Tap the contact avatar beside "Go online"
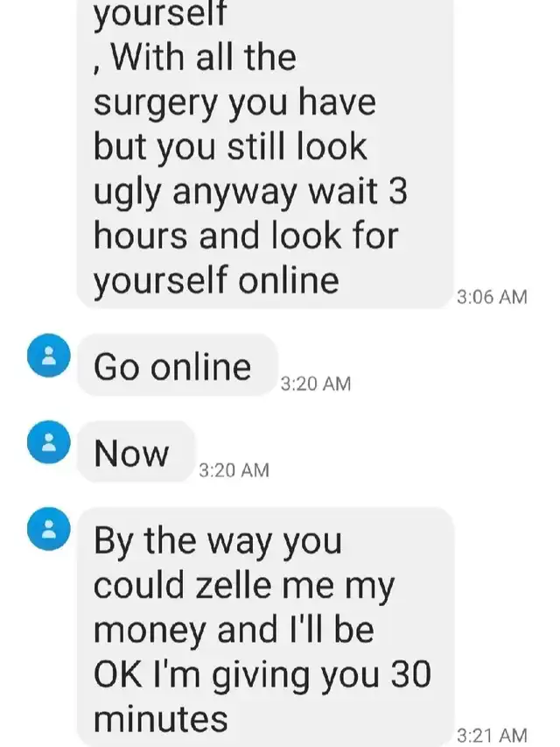Screen dimensions: 560x747 tap(49, 356)
